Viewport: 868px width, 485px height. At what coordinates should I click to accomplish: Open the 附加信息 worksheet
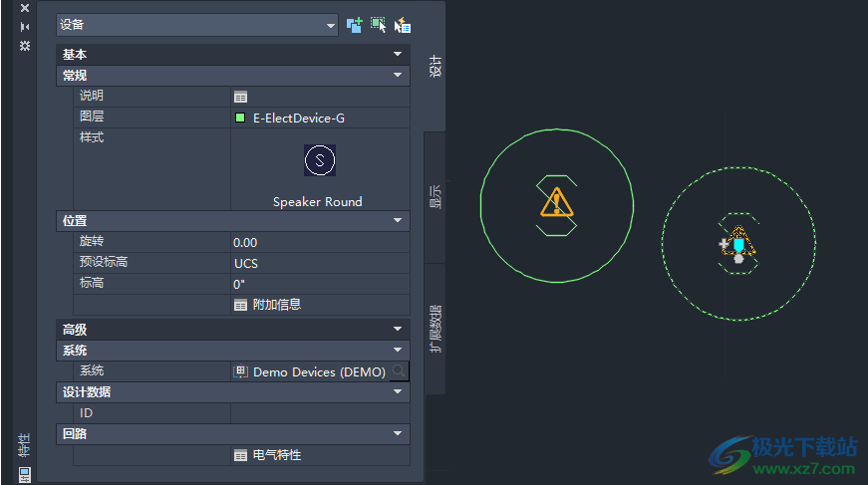tap(268, 305)
